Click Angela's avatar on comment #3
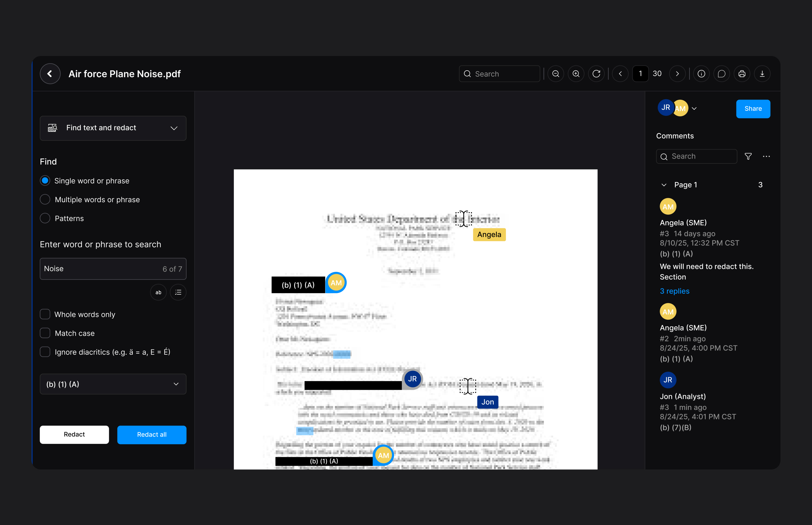The image size is (812, 525). coord(668,207)
